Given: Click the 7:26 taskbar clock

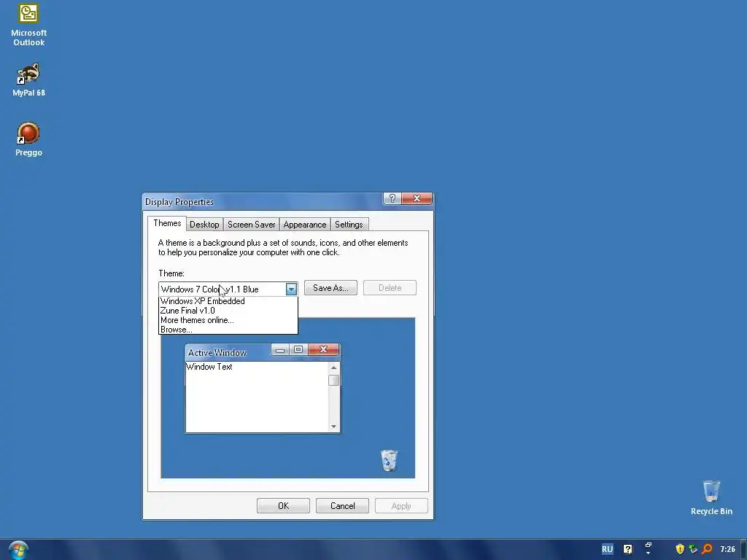Looking at the screenshot, I should pyautogui.click(x=727, y=549).
